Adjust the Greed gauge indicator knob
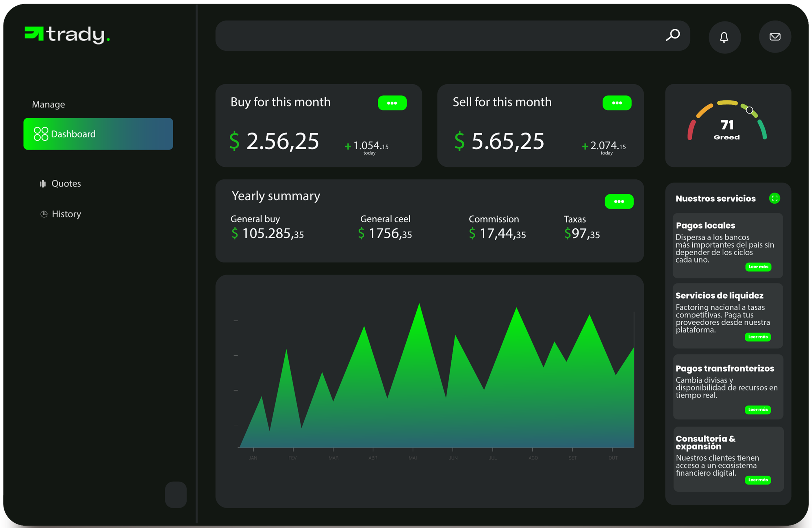812x528 pixels. coord(749,110)
